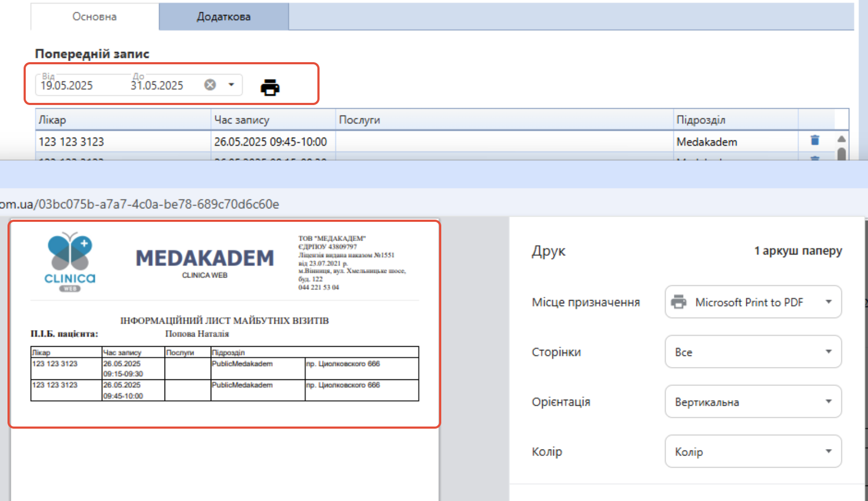Open the color dropdown showing Колір
The height and width of the screenshot is (501, 868).
pos(753,451)
